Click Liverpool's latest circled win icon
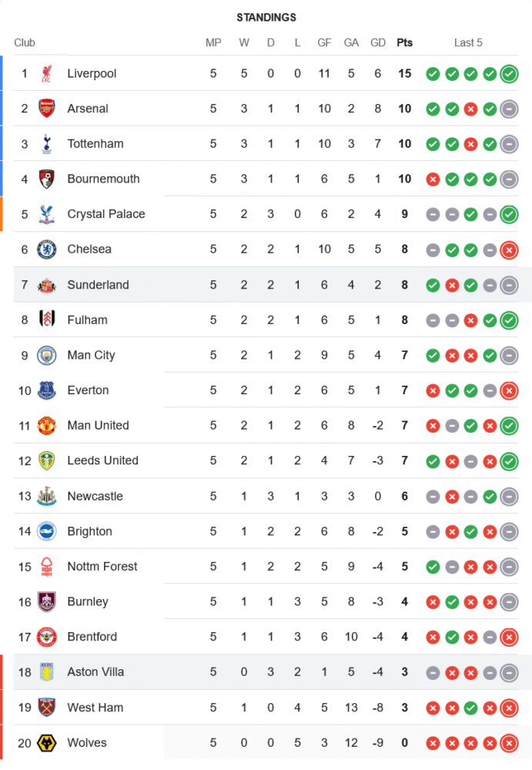Viewport: 532px width, 770px height. [508, 74]
